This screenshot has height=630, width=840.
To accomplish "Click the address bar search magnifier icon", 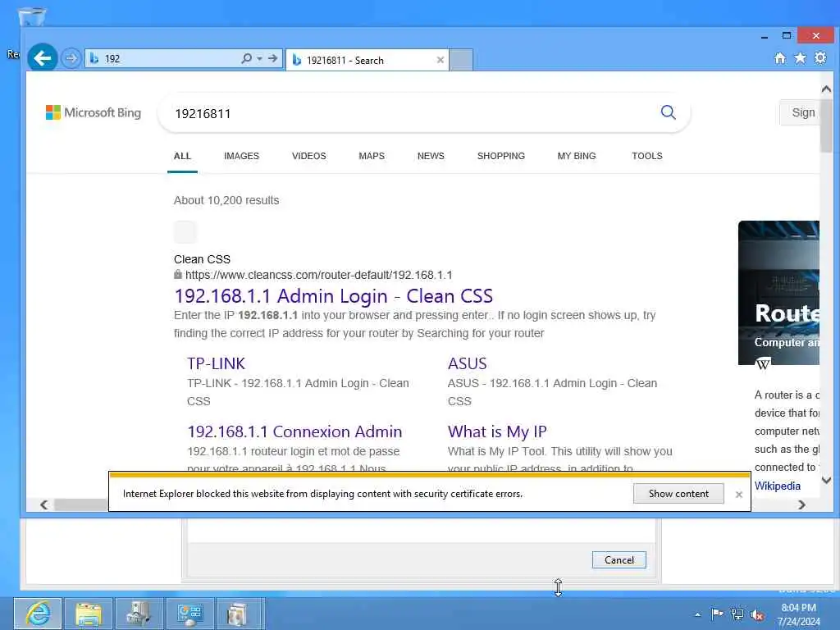I will coord(246,58).
